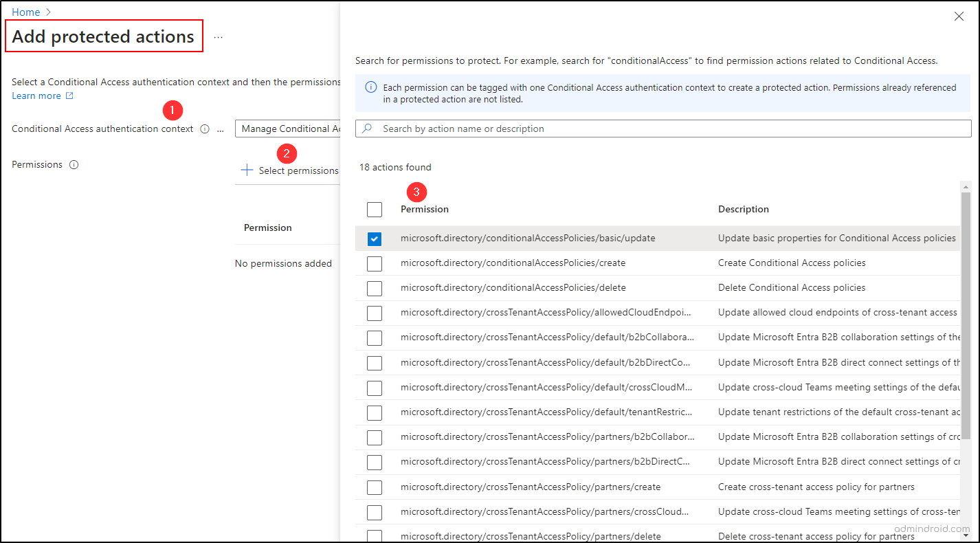Viewport: 980px width, 543px height.
Task: Open the Manage Conditional Access context dropdown
Action: pyautogui.click(x=288, y=129)
